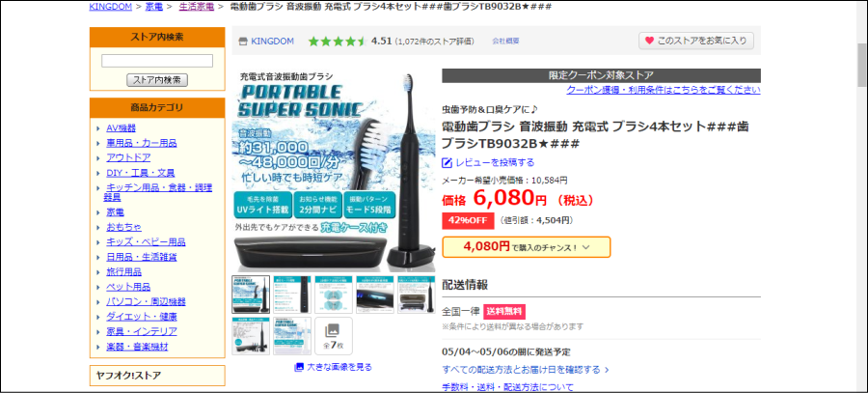This screenshot has width=868, height=393.
Task: Click the icon beside 大きな画像を見る
Action: point(299,367)
